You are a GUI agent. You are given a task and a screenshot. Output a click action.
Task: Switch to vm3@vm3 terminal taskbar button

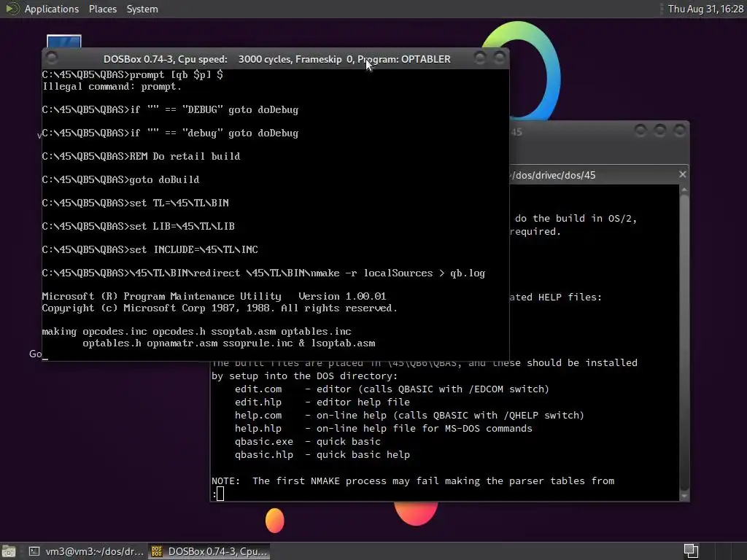[86, 551]
